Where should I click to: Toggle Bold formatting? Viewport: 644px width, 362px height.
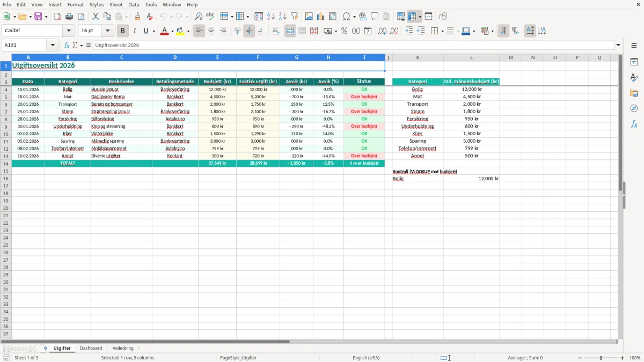[x=123, y=31]
